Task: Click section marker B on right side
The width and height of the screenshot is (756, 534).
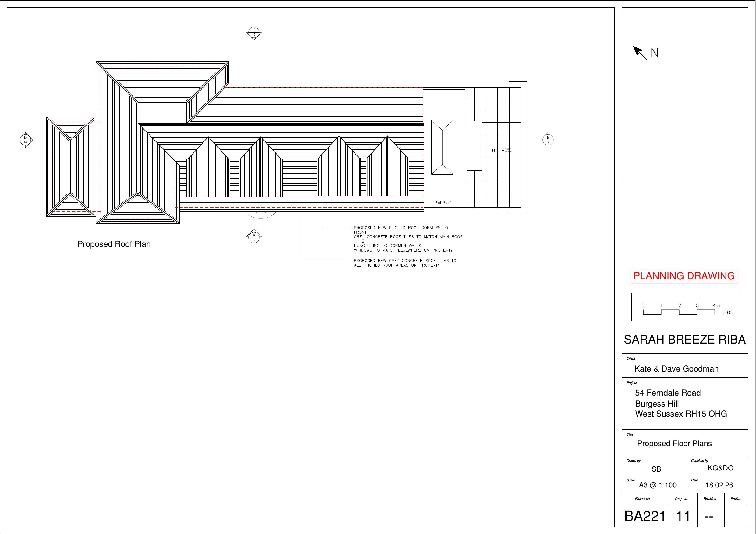Action: [548, 140]
